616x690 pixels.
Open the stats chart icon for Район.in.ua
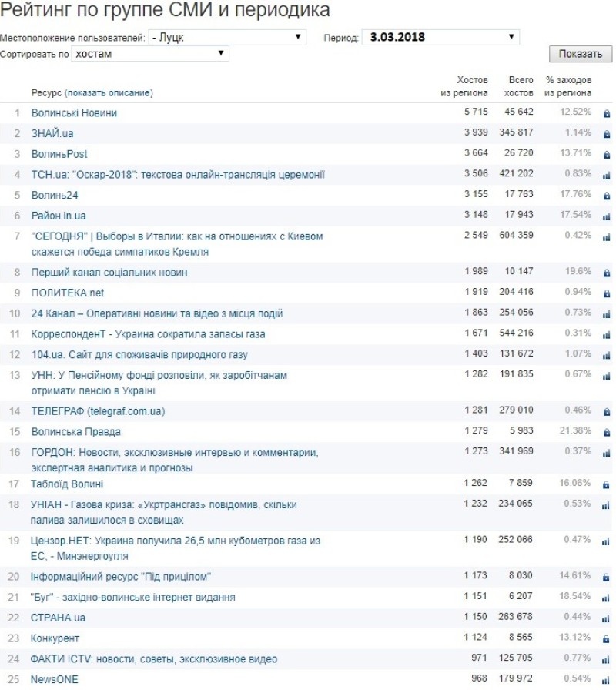(607, 217)
